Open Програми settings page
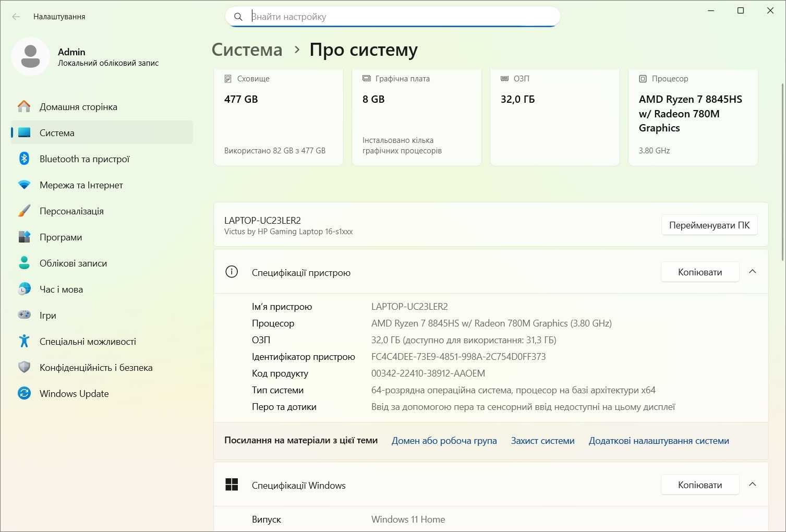 102,237
